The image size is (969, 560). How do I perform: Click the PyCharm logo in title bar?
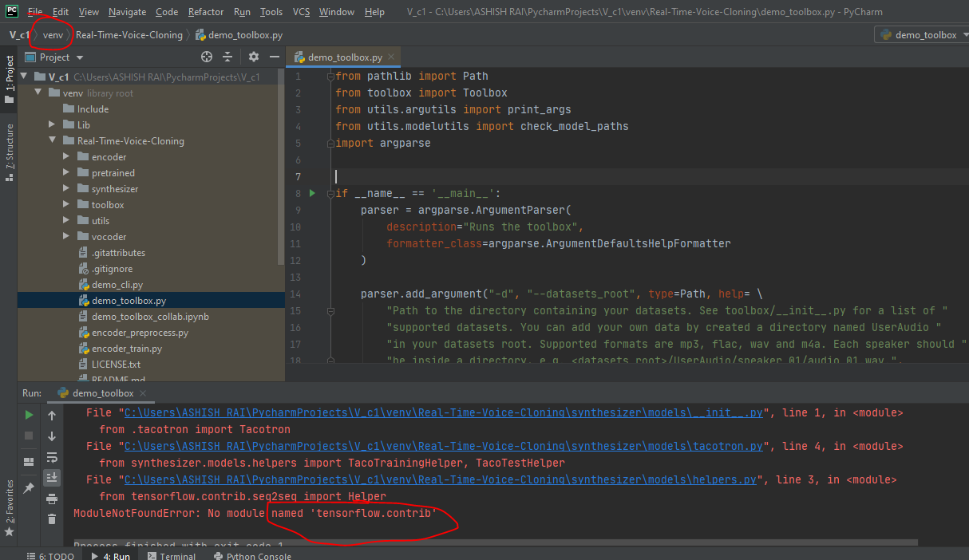[11, 11]
